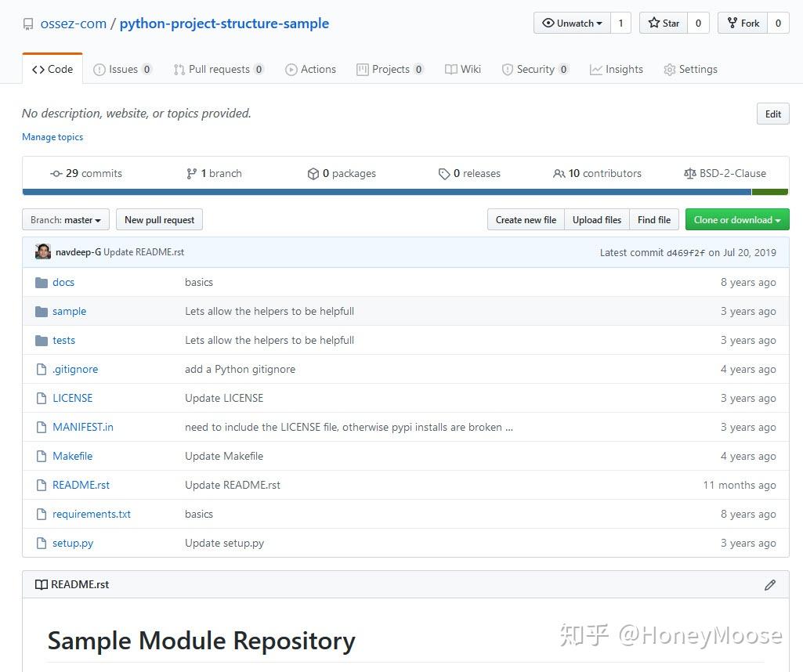Viewport: 803px width, 672px height.
Task: Click the Edit description button
Action: (x=772, y=114)
